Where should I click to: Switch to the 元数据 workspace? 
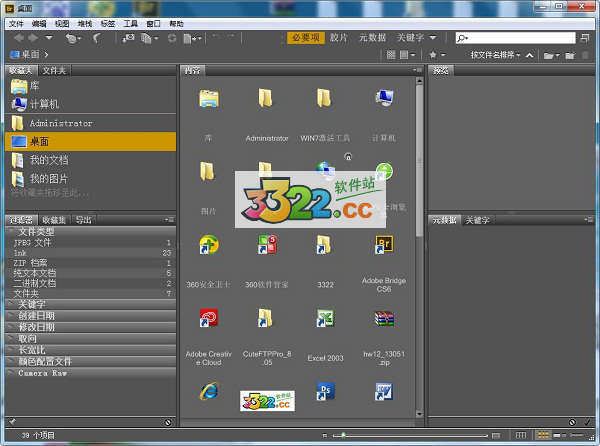[372, 37]
